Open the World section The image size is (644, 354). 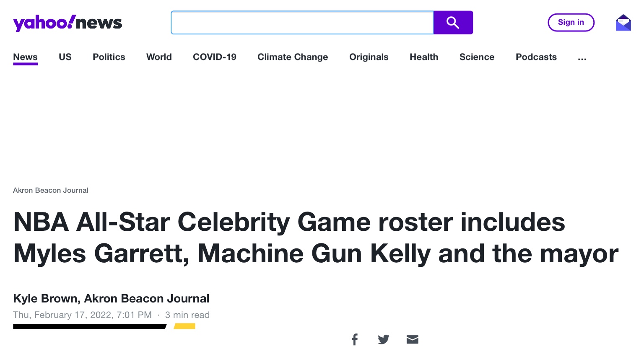point(159,57)
